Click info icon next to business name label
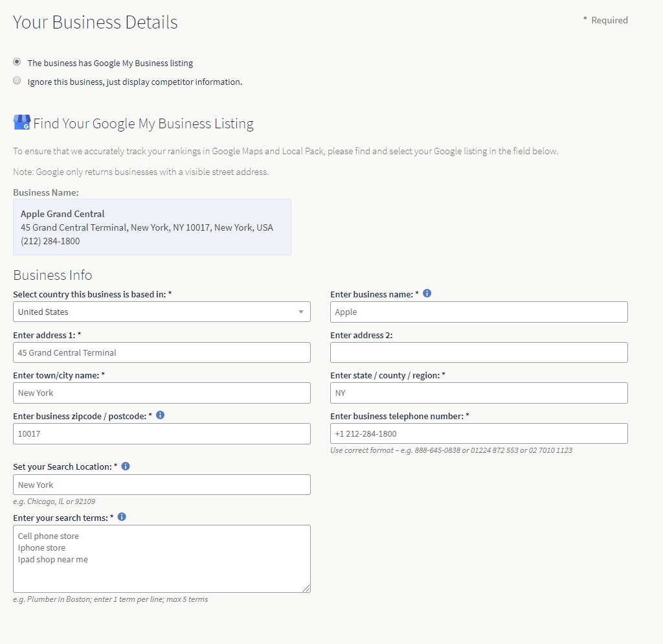The height and width of the screenshot is (644, 663). (x=427, y=293)
